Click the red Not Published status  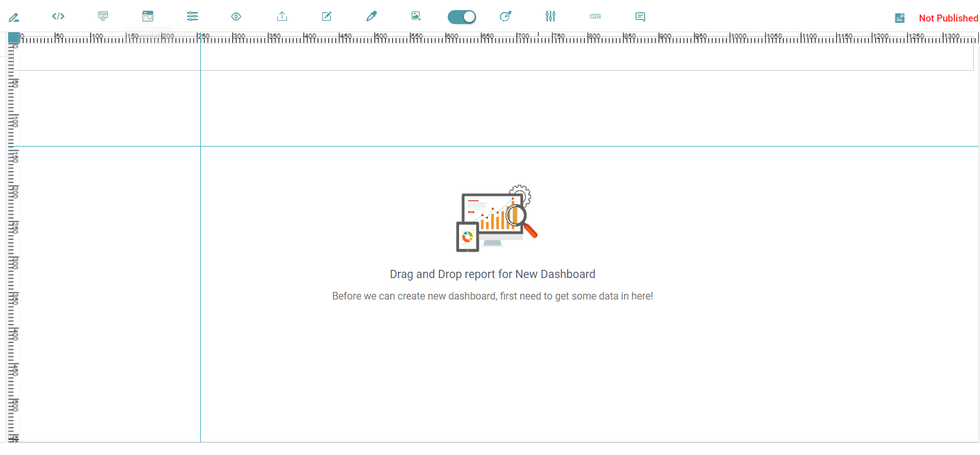point(948,18)
